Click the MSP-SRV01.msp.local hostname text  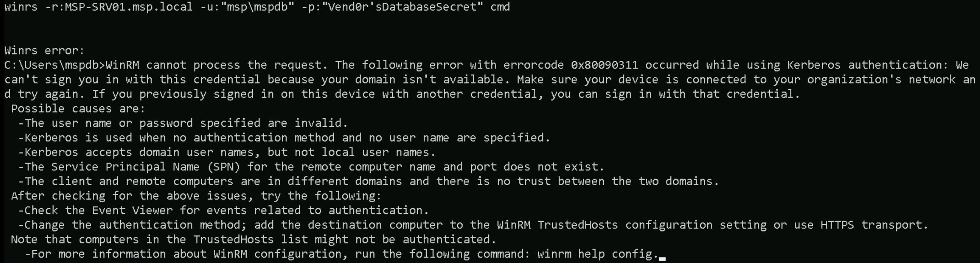pos(128,7)
